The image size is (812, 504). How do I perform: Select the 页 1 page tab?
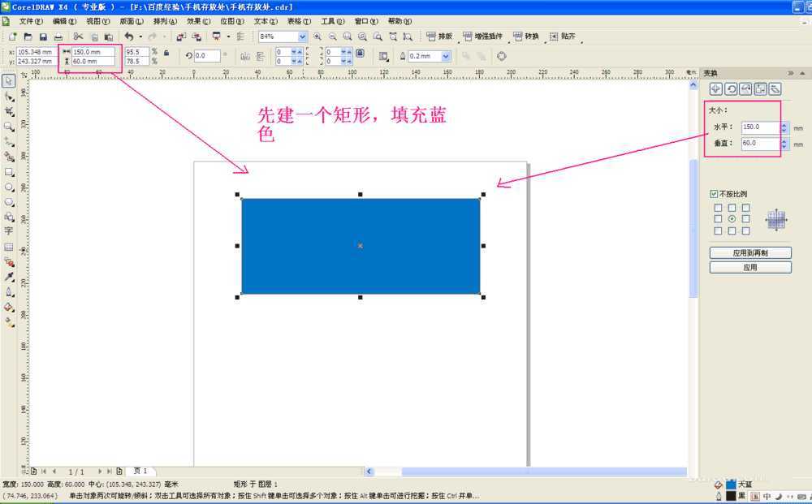point(139,471)
